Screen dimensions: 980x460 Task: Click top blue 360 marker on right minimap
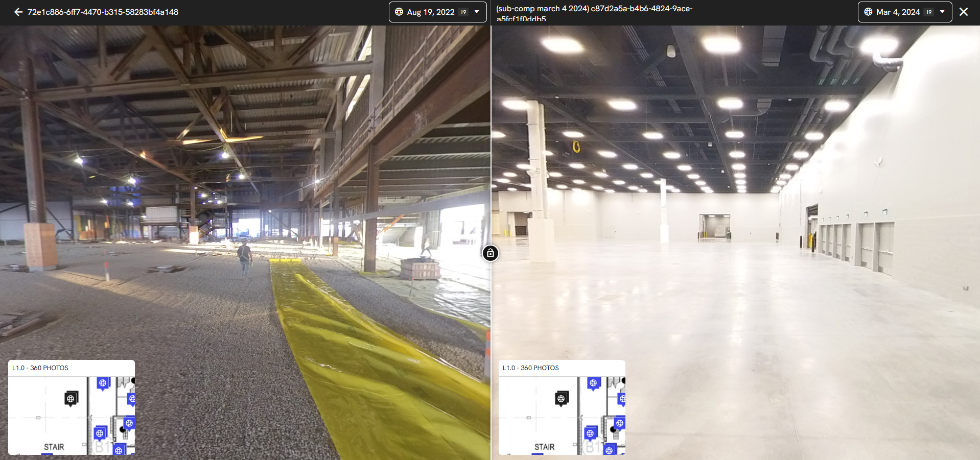tap(594, 383)
